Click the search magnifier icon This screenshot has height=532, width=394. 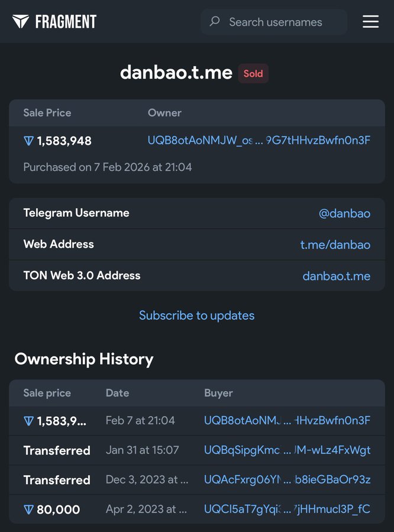[x=215, y=22]
